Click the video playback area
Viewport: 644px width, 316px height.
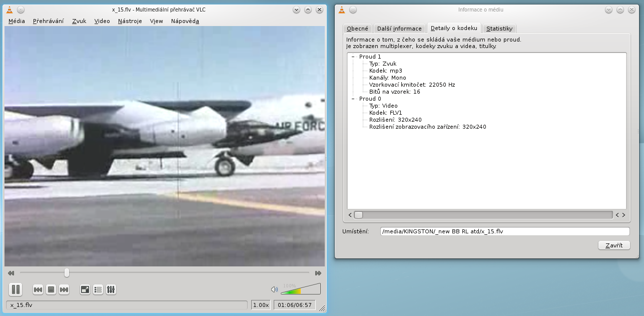[165, 146]
